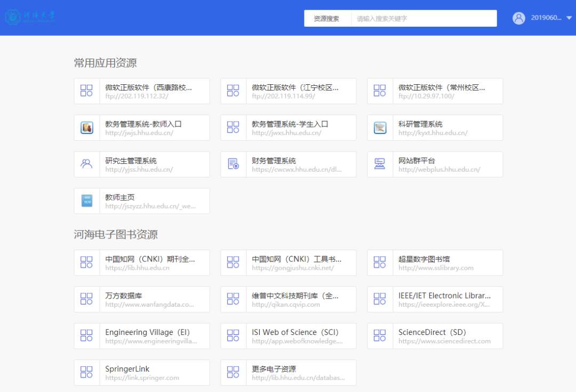Image resolution: width=576 pixels, height=392 pixels.
Task: Open the SpringerLink resource
Action: (x=141, y=372)
